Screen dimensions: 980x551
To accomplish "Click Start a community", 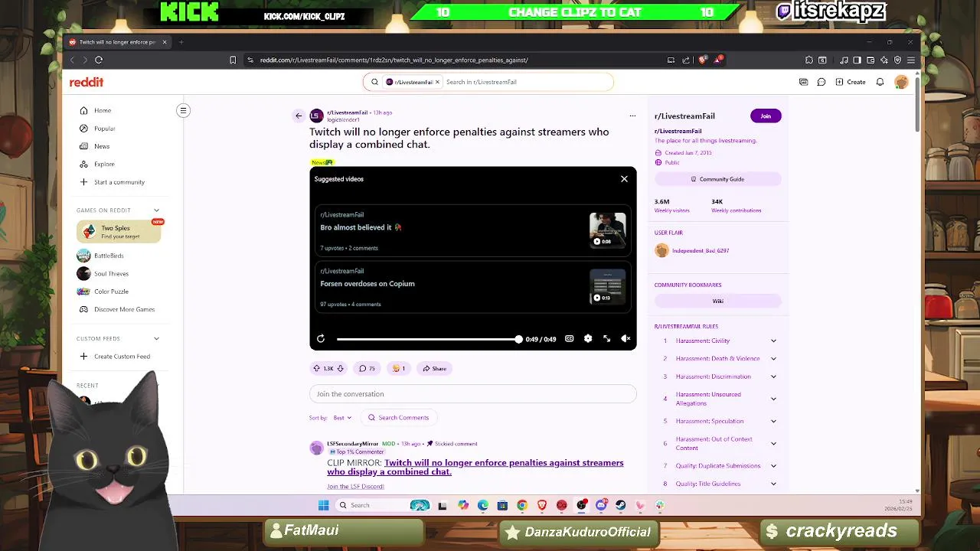I will tap(119, 182).
